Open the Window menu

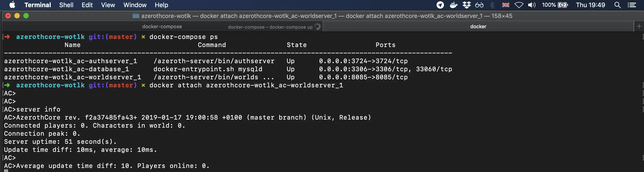click(135, 5)
